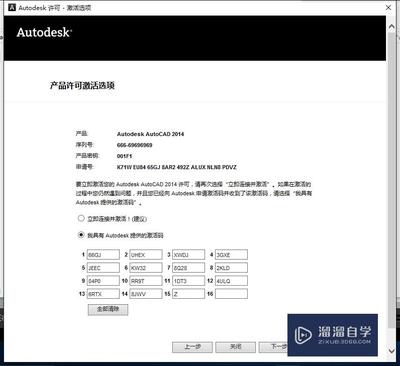This screenshot has height=366, width=400.
Task: Click activation code field number 9
Action: pos(103,281)
